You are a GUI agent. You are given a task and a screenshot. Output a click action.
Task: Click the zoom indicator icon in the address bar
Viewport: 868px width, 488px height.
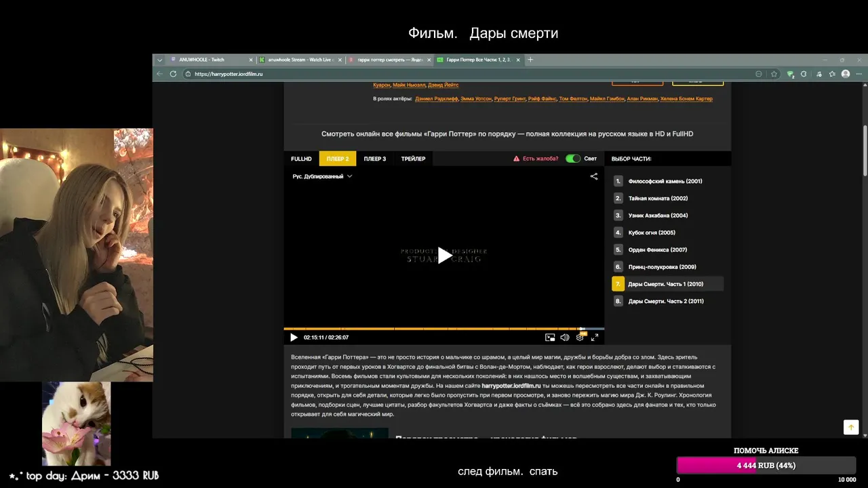[759, 74]
